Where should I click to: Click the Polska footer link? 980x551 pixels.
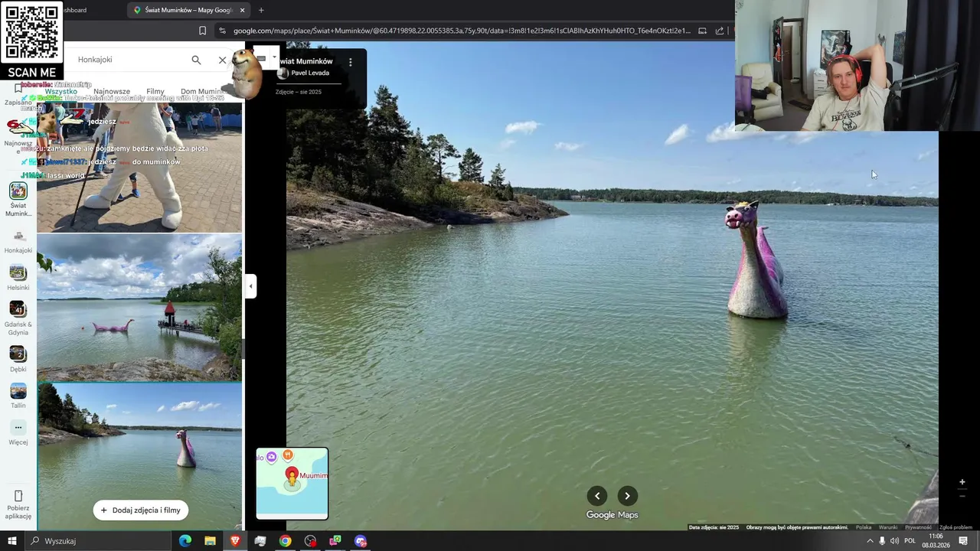click(x=864, y=527)
